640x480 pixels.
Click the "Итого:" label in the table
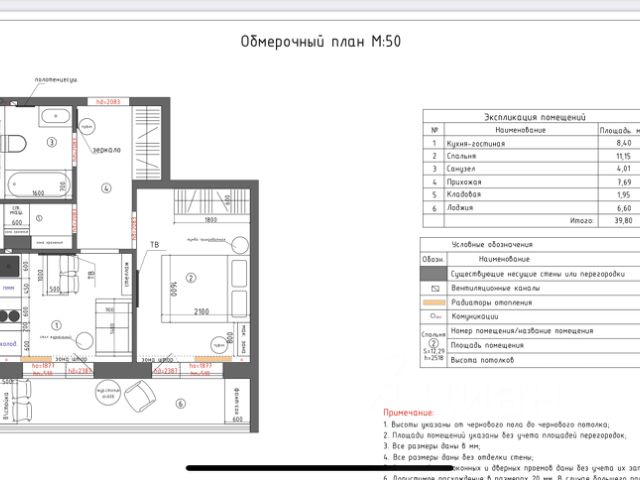click(x=581, y=221)
